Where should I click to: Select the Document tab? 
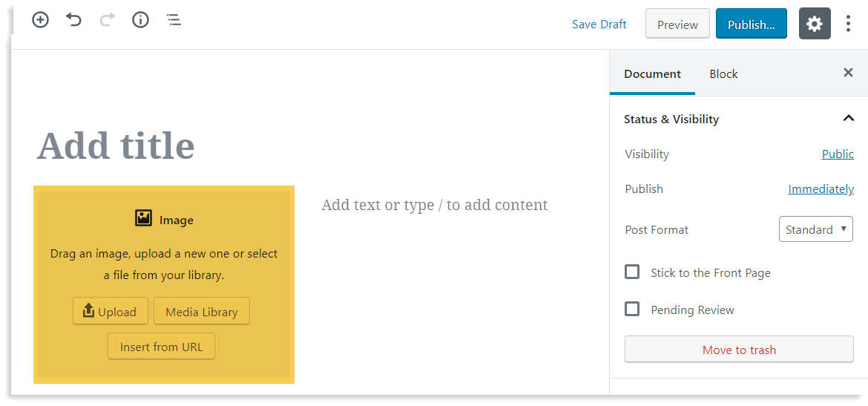652,73
